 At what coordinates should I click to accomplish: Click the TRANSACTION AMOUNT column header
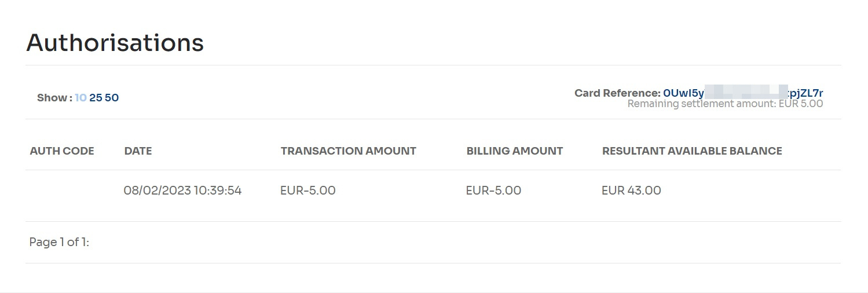pos(349,151)
